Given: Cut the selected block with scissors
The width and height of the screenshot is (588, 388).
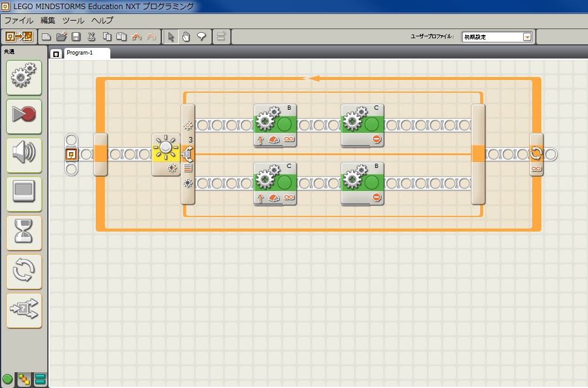Looking at the screenshot, I should [x=91, y=37].
